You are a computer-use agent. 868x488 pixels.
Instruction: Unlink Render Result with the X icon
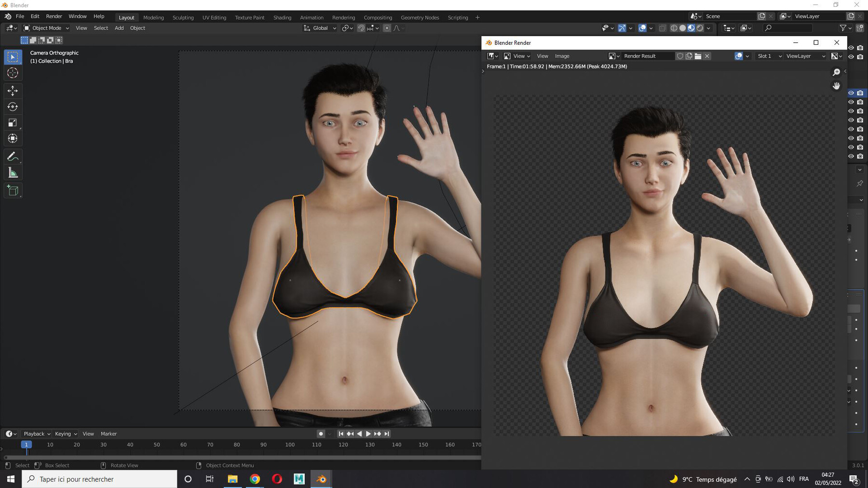tap(707, 56)
